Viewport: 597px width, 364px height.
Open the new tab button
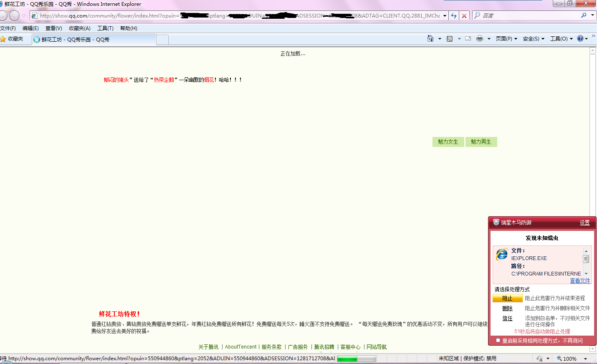[x=162, y=40]
